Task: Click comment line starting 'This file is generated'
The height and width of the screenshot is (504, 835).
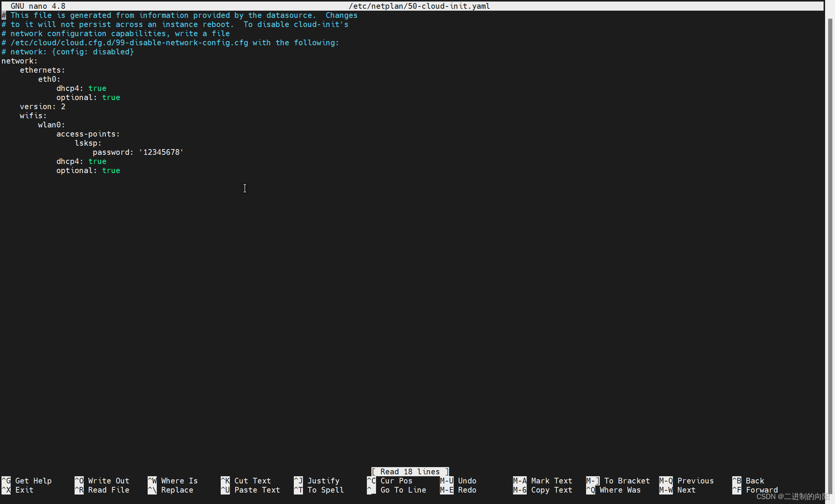Action: coord(180,15)
